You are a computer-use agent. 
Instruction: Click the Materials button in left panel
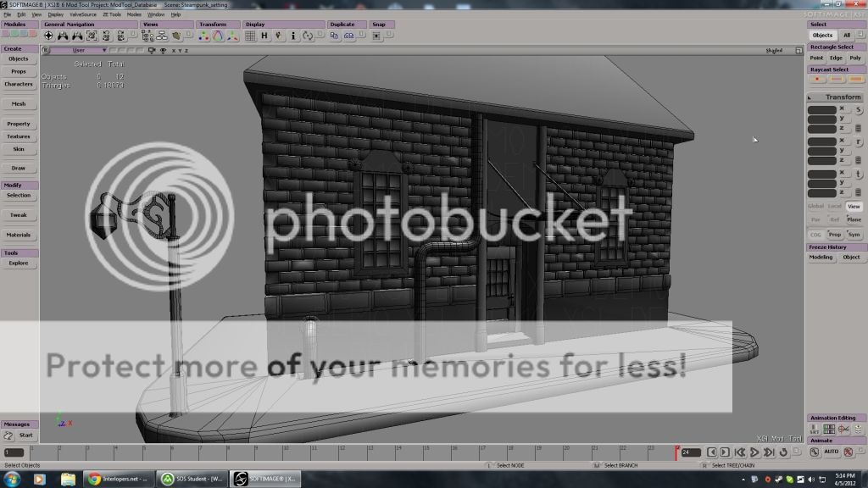pos(19,235)
